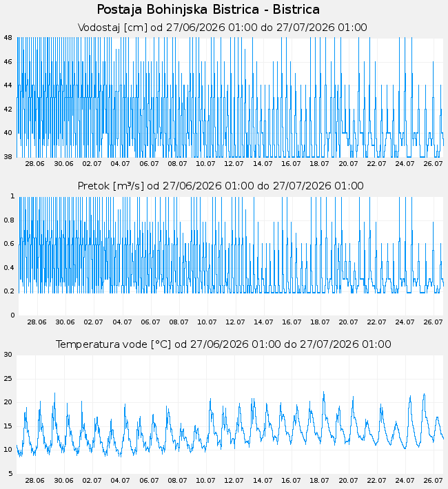Click the temperature peak near 18.07

click(324, 393)
